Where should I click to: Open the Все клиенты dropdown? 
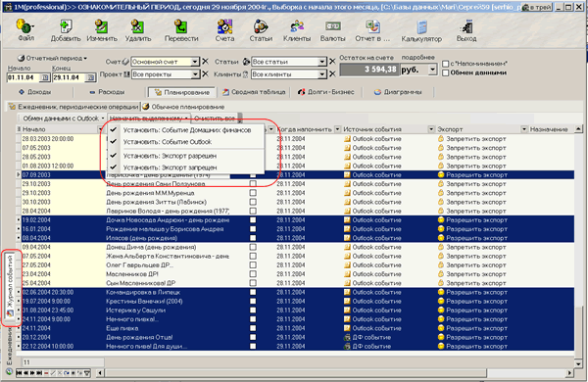[321, 74]
